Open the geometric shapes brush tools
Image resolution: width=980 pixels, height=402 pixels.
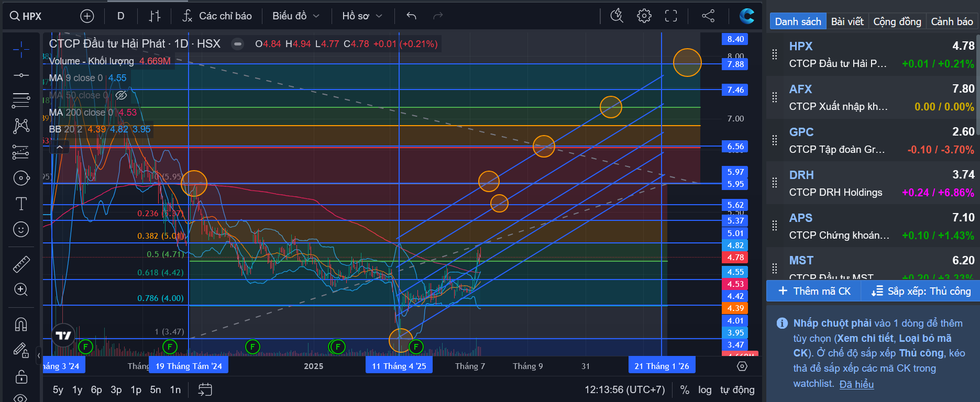(x=21, y=178)
